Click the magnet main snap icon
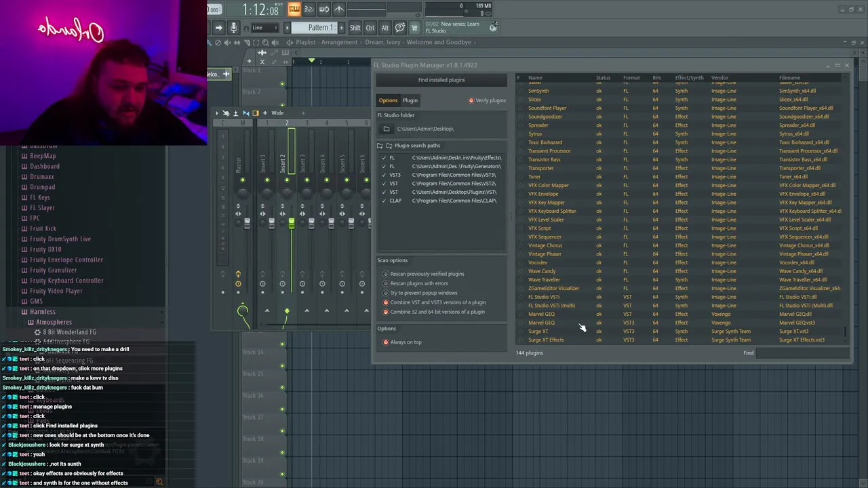Viewport: 868px width, 488px height. click(x=245, y=28)
